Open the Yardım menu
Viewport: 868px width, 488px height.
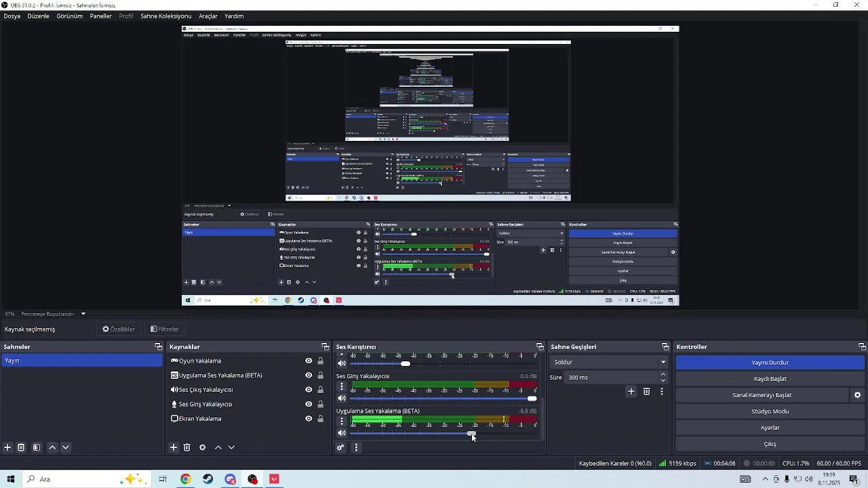[x=234, y=16]
